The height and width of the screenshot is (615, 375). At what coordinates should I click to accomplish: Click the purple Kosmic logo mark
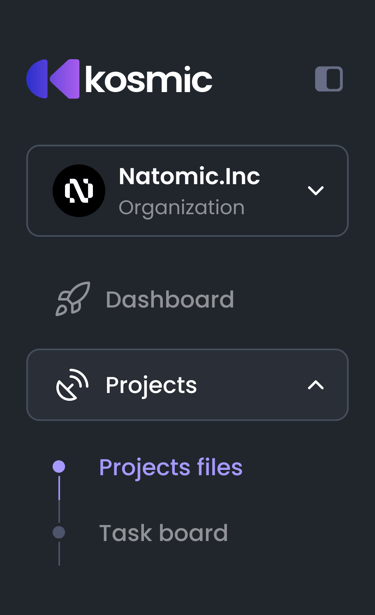(x=53, y=79)
